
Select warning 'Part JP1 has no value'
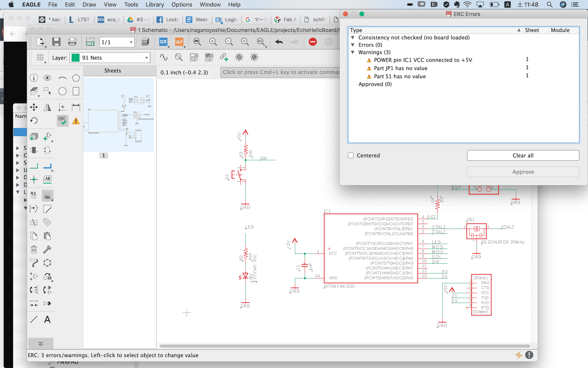[400, 68]
